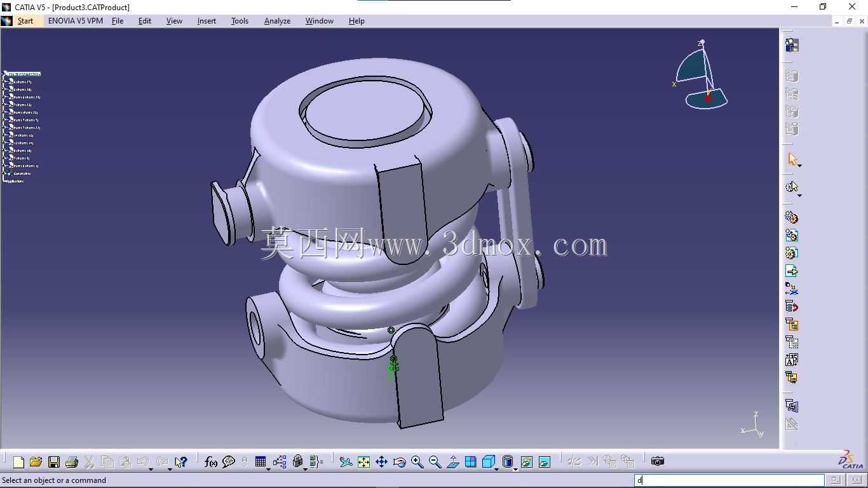The width and height of the screenshot is (868, 488).
Task: Open the Formula f(x) tool
Action: point(211,462)
